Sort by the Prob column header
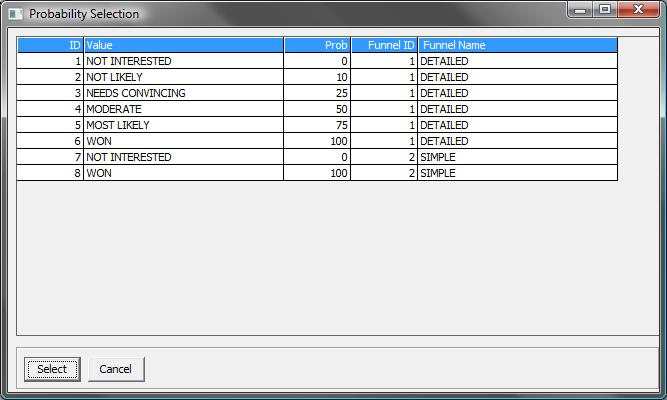The image size is (667, 400). tap(317, 45)
